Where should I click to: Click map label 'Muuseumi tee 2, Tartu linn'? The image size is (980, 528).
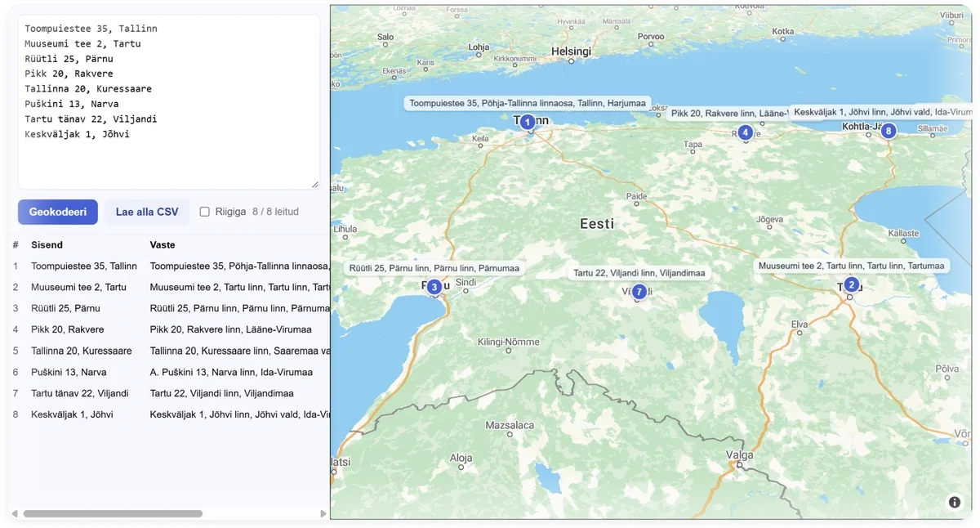(x=851, y=266)
